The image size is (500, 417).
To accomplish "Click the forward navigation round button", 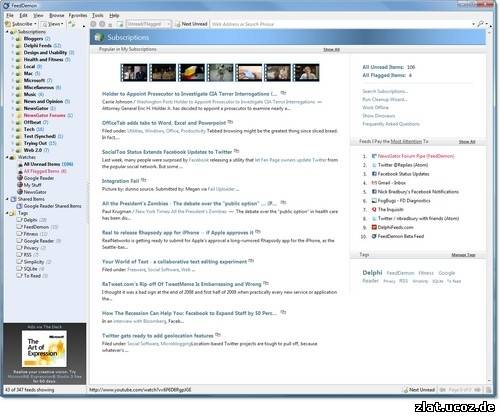I will (102, 24).
